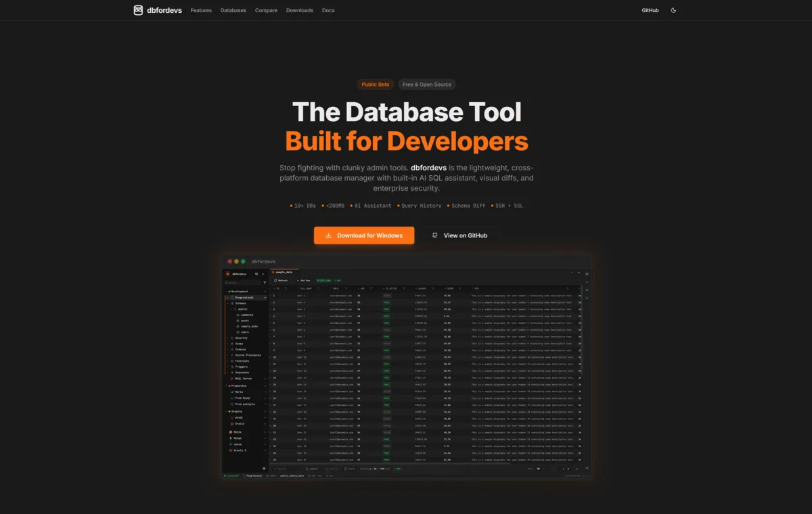Click the View on GitHub button
Screen dimensions: 812x514
[x=459, y=235]
